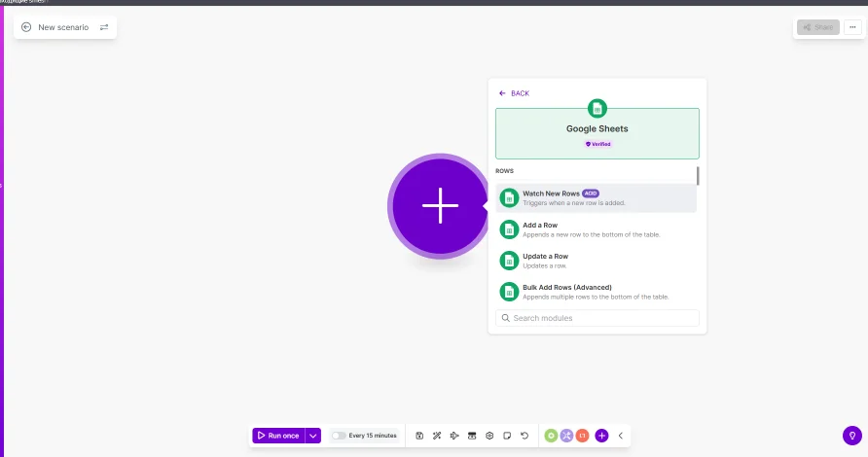This screenshot has height=457, width=868.
Task: Click the small purple plus favorites icon
Action: (x=601, y=436)
